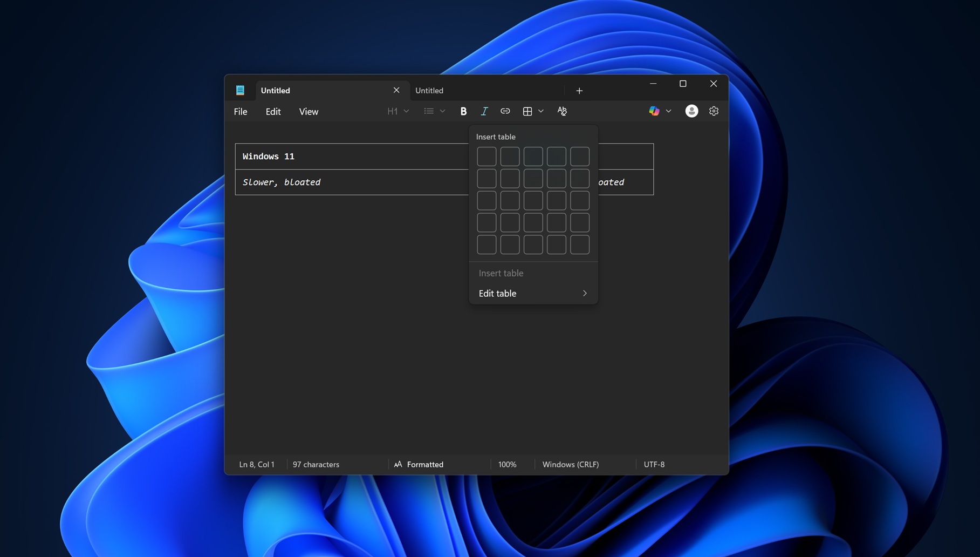Click the Notepad app icon
This screenshot has width=980, height=557.
[240, 90]
